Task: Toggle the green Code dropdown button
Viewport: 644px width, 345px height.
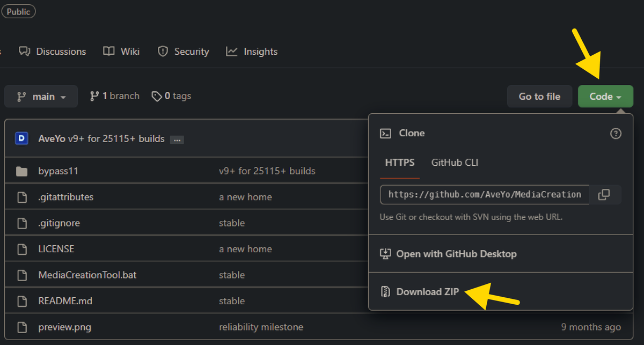Action: coord(605,97)
